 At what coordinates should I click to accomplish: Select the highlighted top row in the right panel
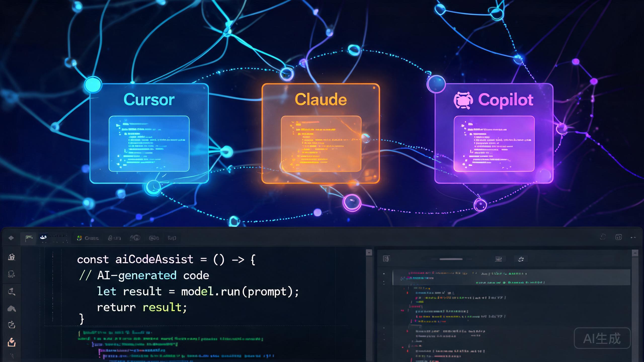512,278
